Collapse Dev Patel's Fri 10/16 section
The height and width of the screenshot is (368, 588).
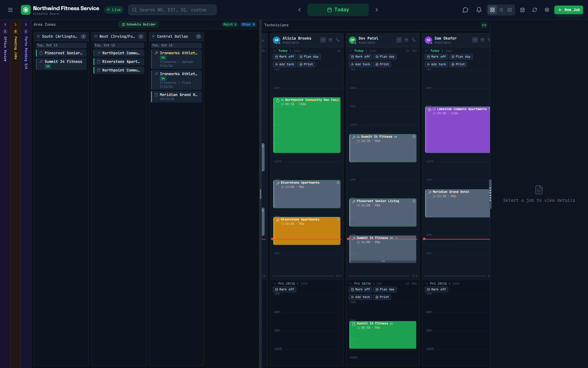[x=351, y=284]
